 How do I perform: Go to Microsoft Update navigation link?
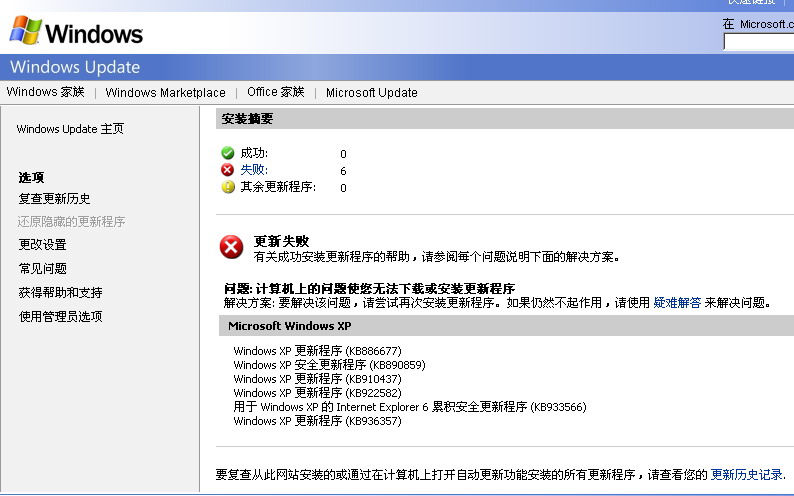tap(372, 93)
